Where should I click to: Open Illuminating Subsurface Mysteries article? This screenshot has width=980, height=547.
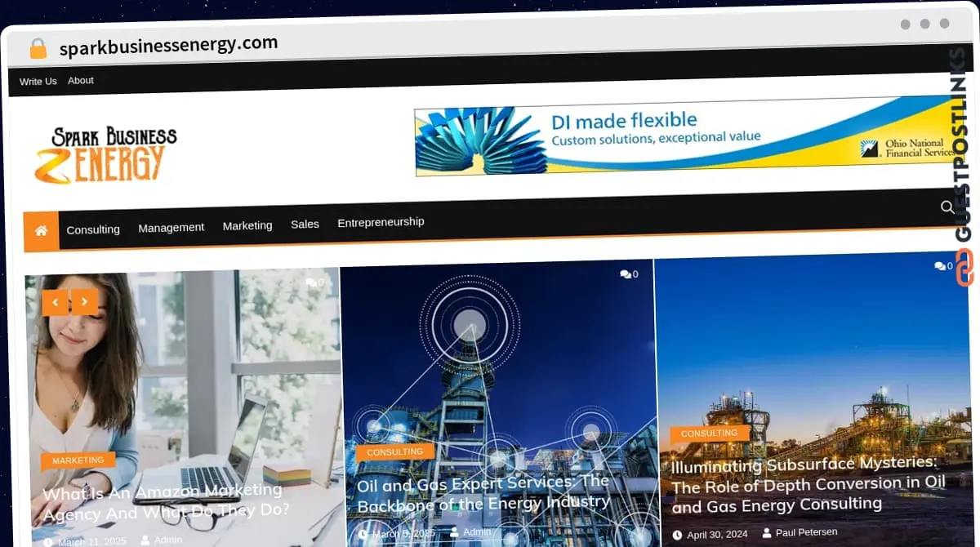tap(808, 486)
